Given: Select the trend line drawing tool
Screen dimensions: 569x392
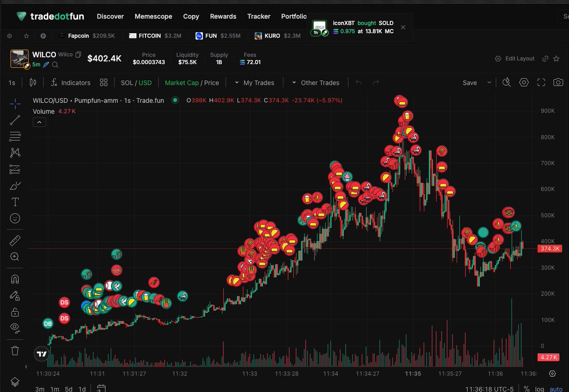Looking at the screenshot, I should [15, 120].
